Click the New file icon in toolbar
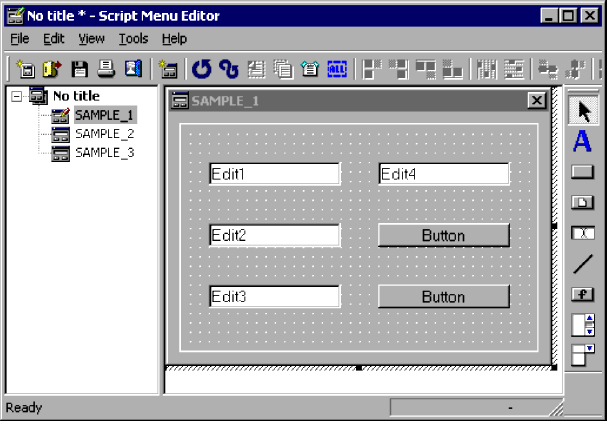This screenshot has height=421, width=607. pos(26,69)
